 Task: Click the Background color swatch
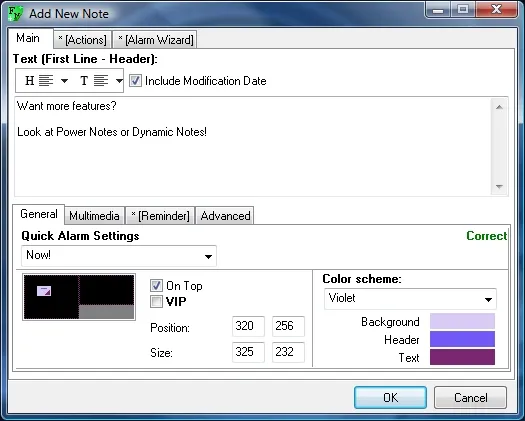[x=462, y=321]
